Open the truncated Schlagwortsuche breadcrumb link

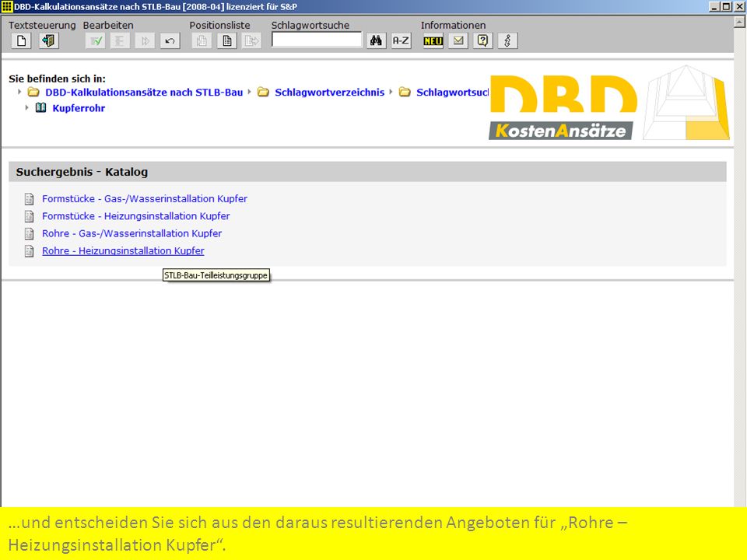point(453,93)
